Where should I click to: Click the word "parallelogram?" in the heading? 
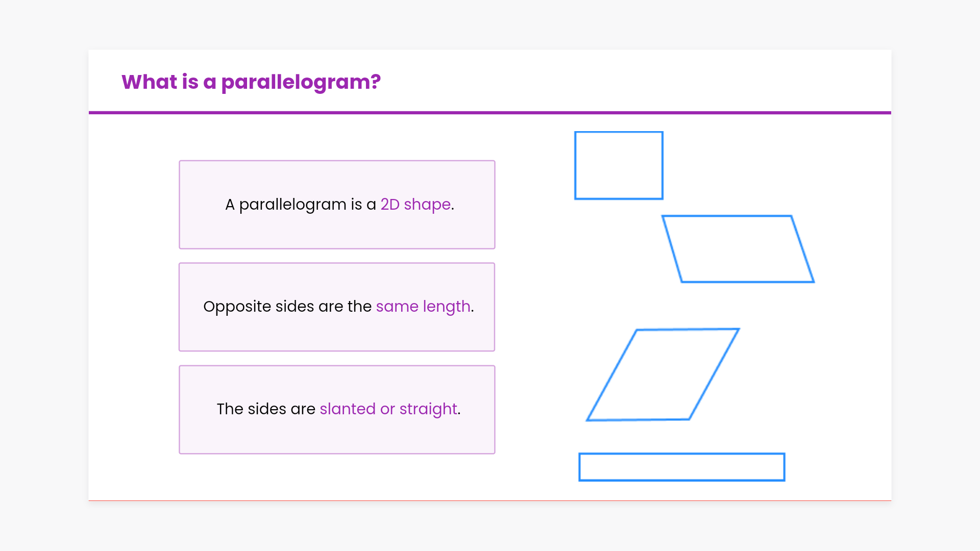(x=301, y=82)
